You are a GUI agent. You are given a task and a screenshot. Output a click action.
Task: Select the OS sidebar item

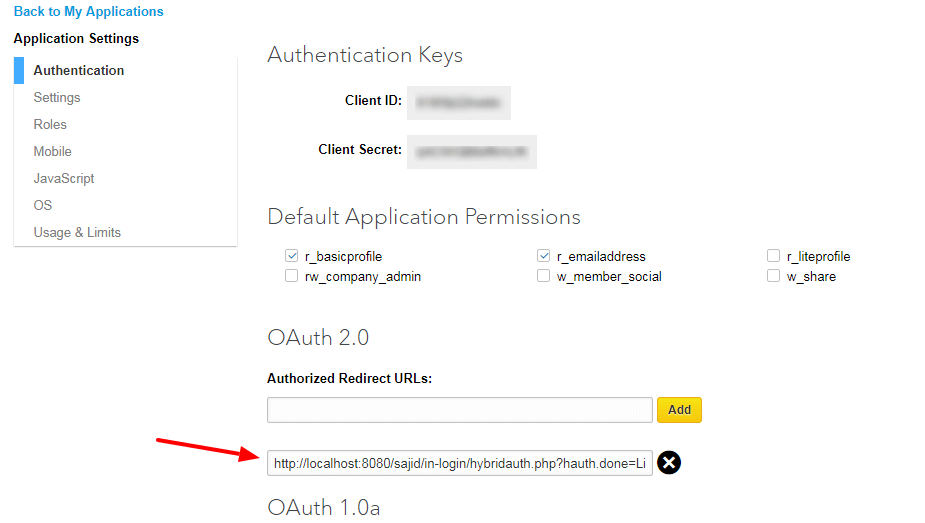pyautogui.click(x=42, y=205)
